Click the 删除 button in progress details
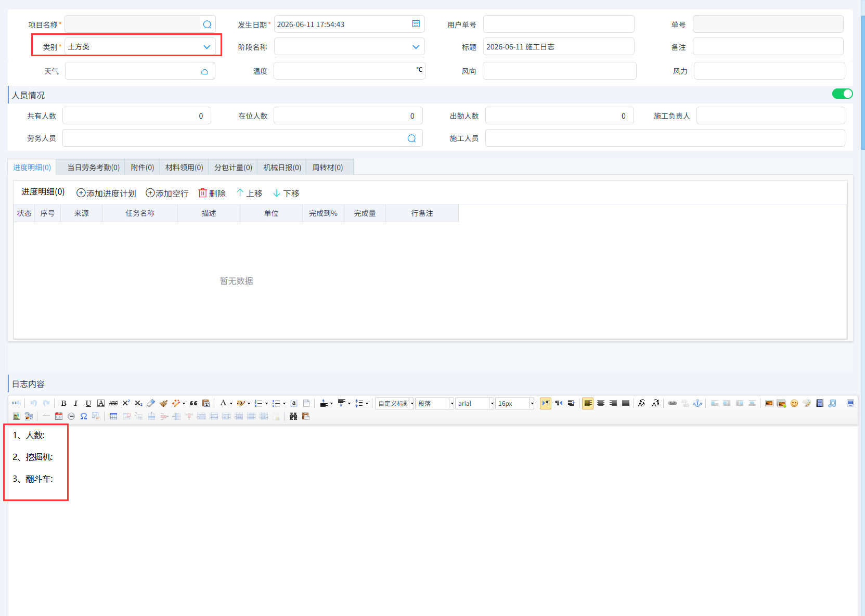 [212, 194]
